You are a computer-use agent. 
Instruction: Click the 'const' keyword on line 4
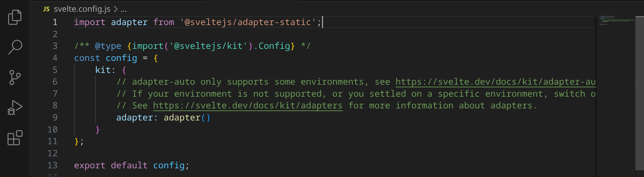click(87, 58)
